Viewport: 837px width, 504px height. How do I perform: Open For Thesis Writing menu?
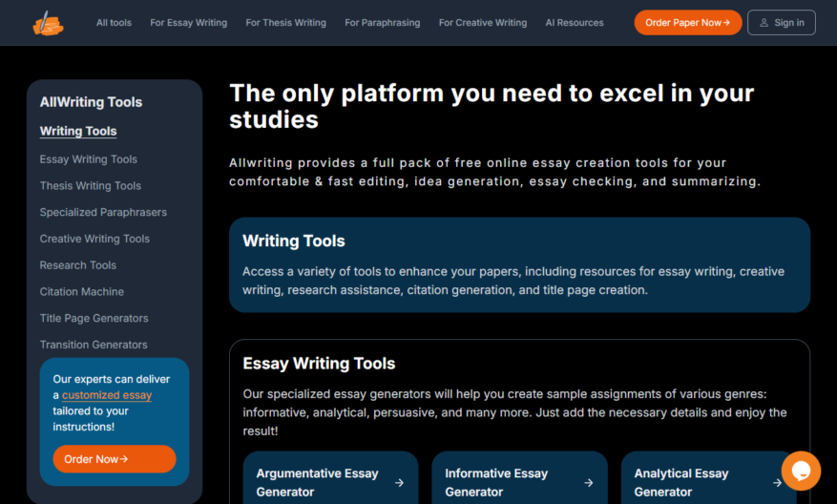[285, 23]
